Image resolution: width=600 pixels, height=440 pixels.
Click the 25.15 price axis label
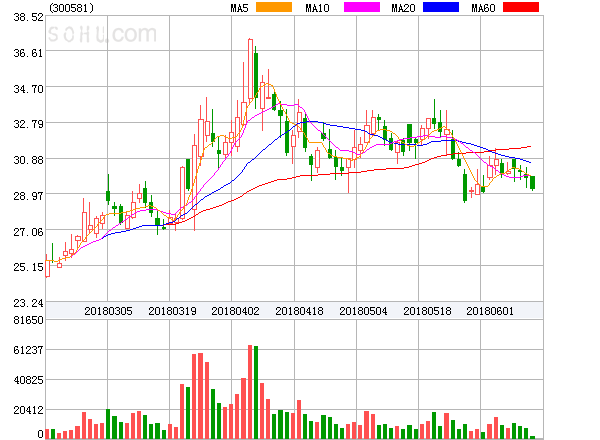pos(28,267)
